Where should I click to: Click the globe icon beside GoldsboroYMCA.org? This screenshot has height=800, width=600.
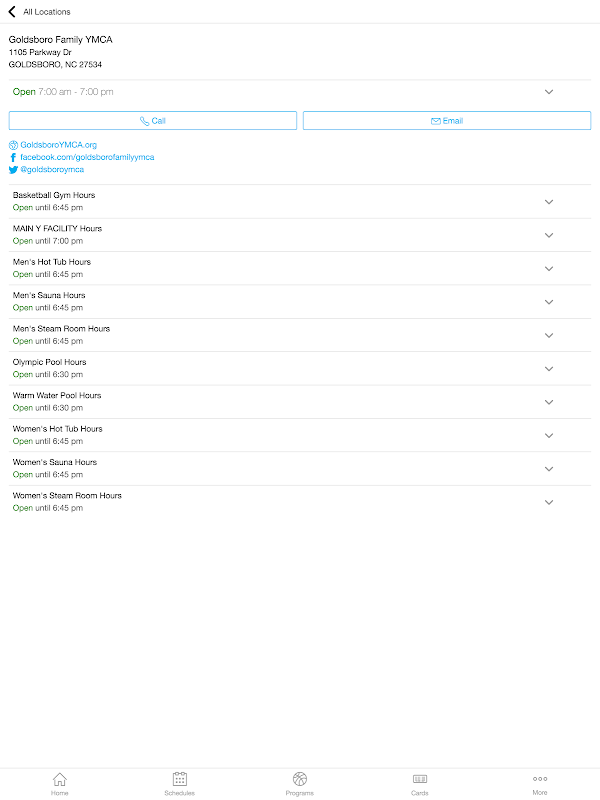coord(13,145)
